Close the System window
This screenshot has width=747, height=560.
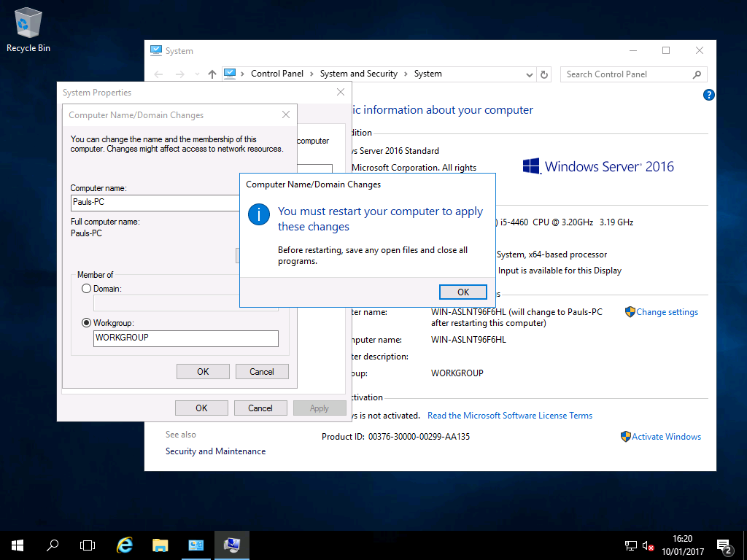pos(700,50)
